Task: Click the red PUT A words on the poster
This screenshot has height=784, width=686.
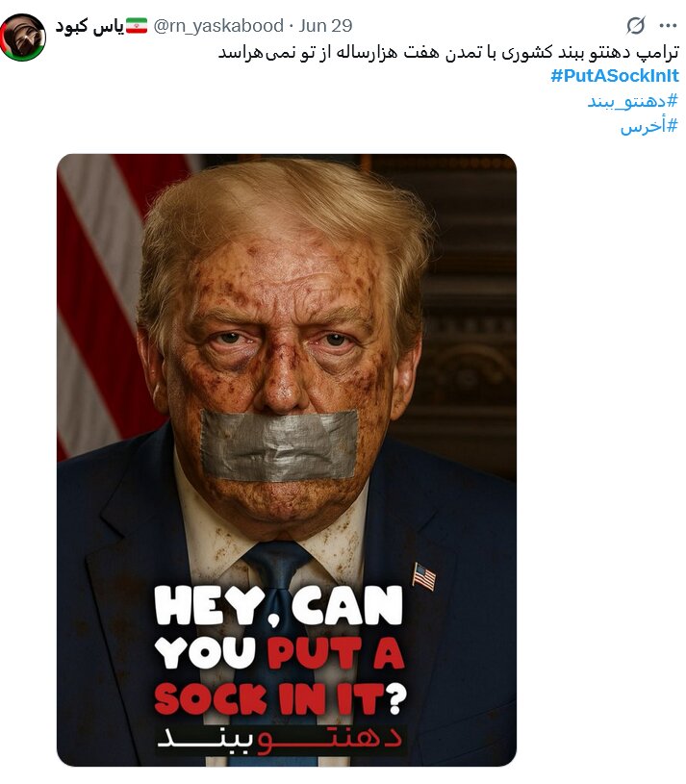Action: pyautogui.click(x=336, y=653)
